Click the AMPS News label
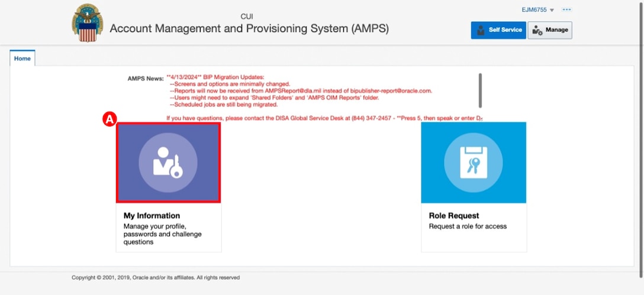The height and width of the screenshot is (295, 644). coord(146,79)
